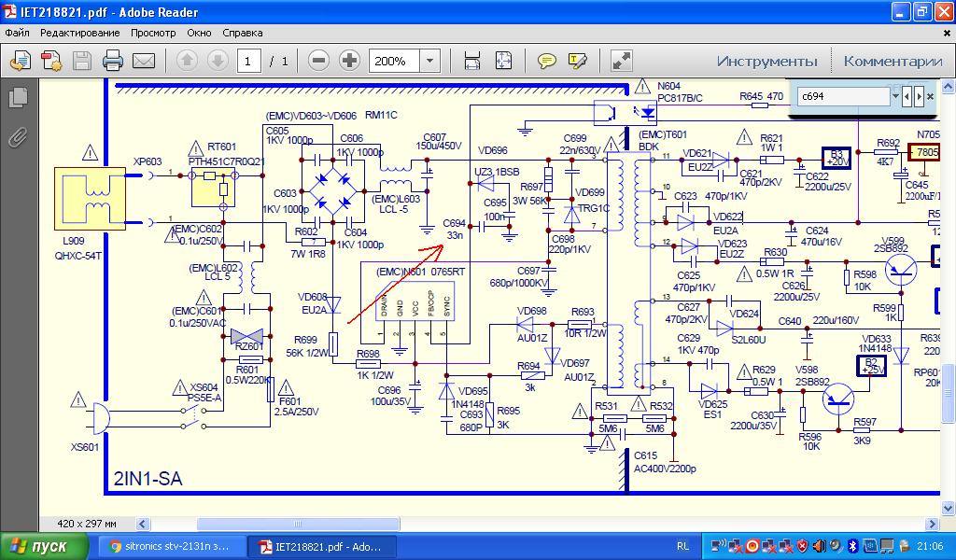Click the Print file icon
The image size is (956, 560).
[113, 62]
